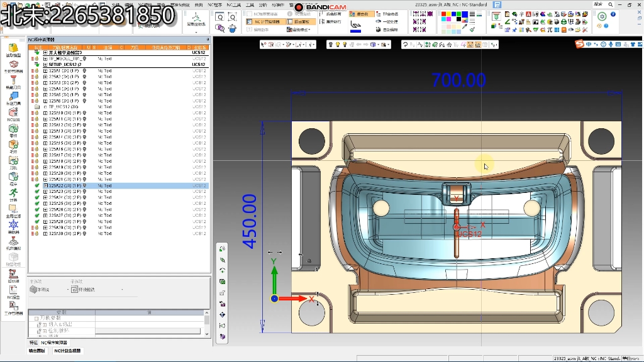Switch to the 输出面板 (Output Panel) tab

38,351
